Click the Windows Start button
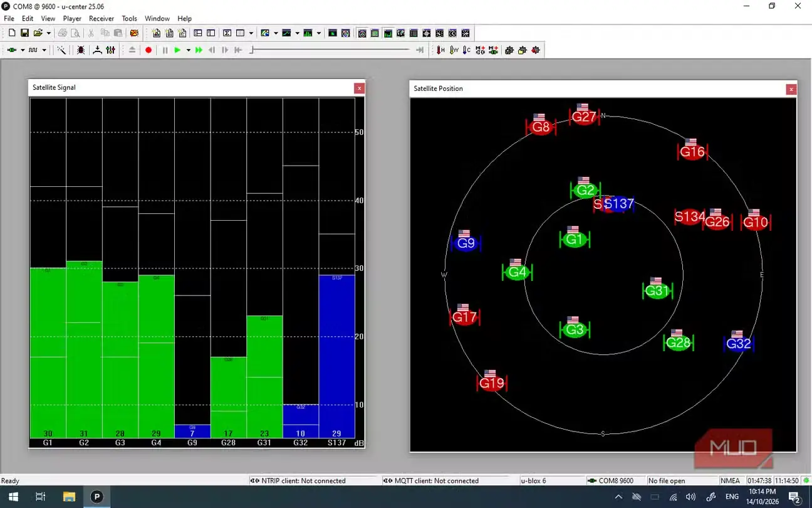The height and width of the screenshot is (508, 812). (x=13, y=497)
